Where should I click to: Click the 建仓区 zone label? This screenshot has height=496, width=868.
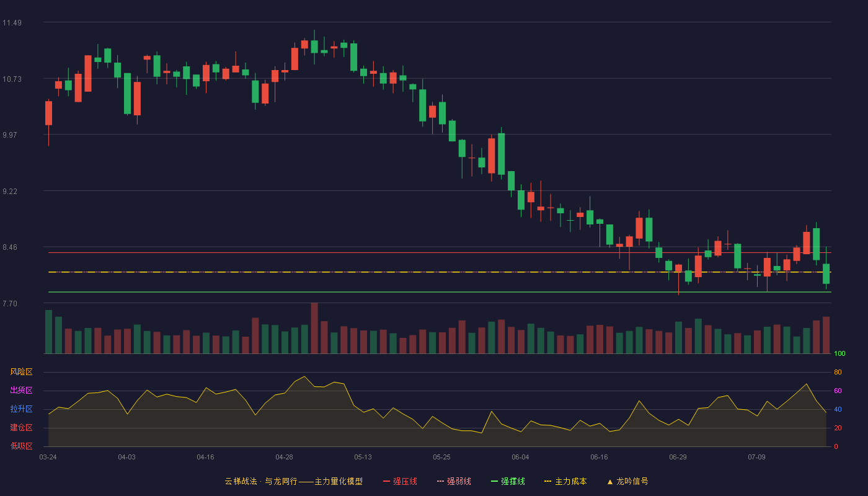point(21,428)
